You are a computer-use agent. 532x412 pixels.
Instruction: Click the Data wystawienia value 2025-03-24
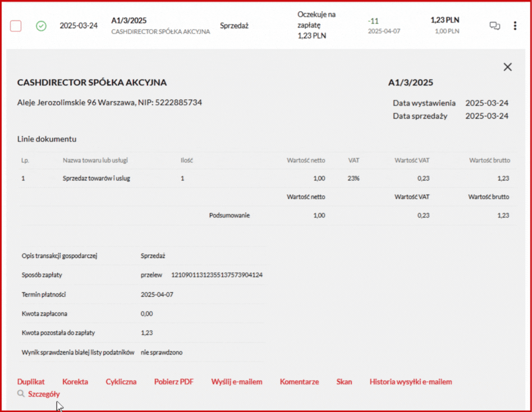(x=487, y=103)
